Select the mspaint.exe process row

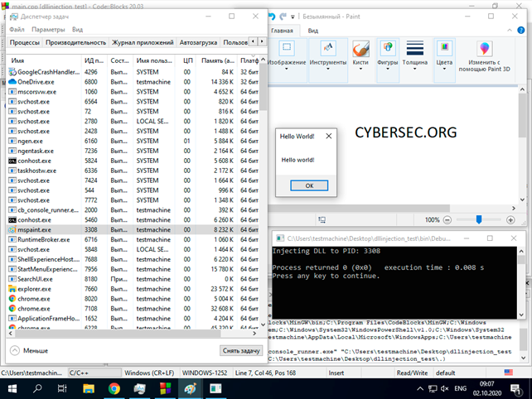[133, 229]
